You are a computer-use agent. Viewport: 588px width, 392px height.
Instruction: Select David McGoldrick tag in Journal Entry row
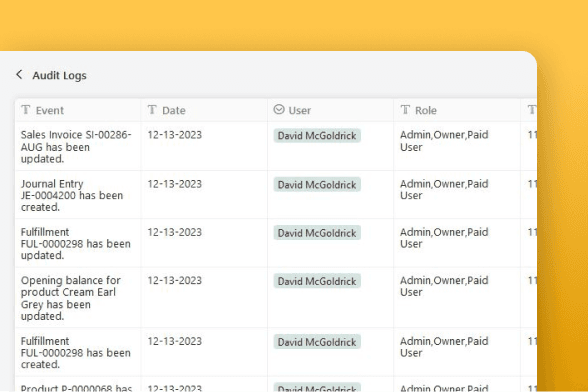click(317, 185)
